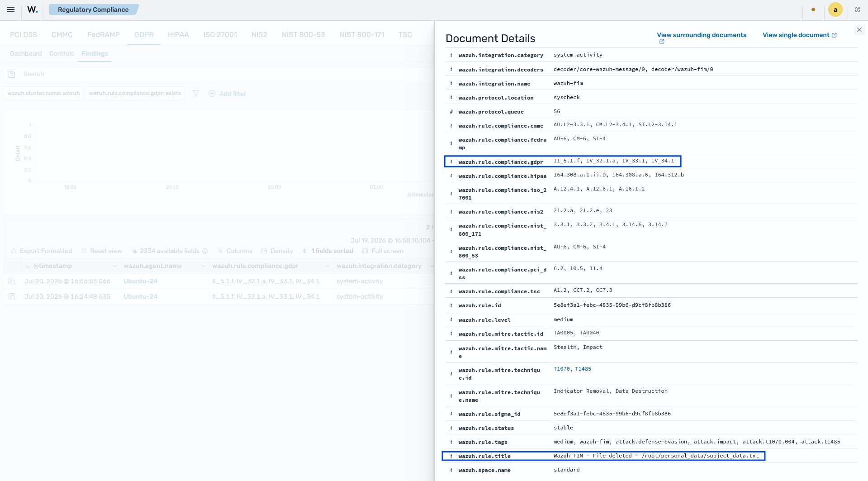The image size is (868, 481).
Task: Open the help icon in top bar
Action: pyautogui.click(x=858, y=10)
